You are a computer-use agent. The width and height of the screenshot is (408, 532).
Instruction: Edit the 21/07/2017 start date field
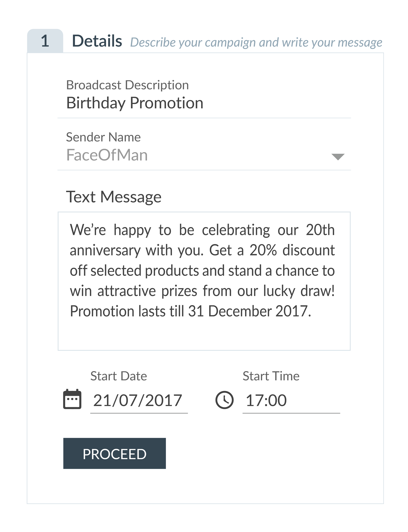[139, 400]
